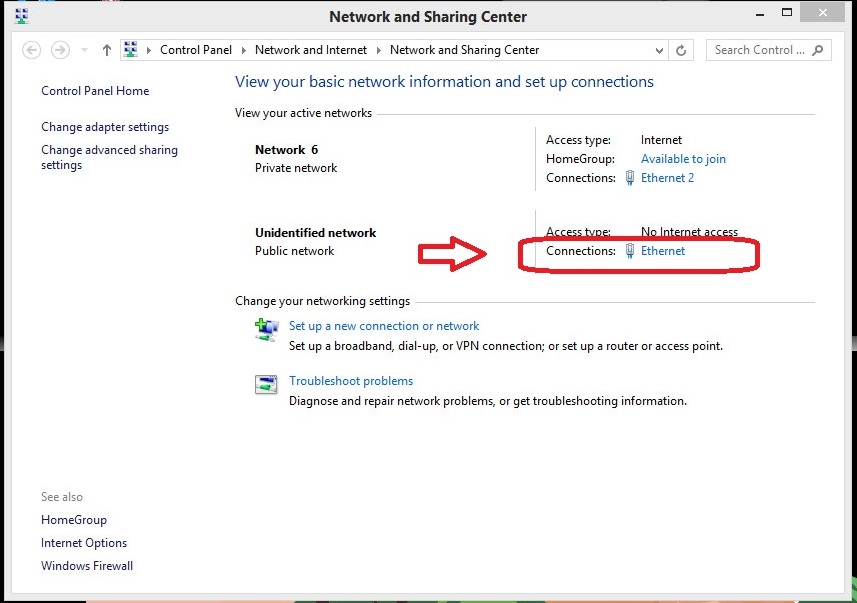Refresh the Network and Sharing Center
Viewport: 857px width, 603px height.
[681, 50]
